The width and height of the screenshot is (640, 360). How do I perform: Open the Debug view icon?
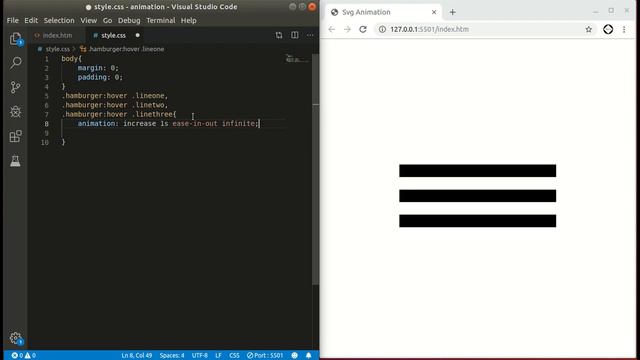pyautogui.click(x=16, y=111)
